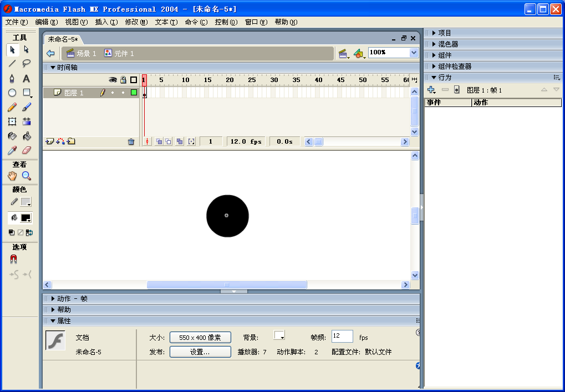Screen dimensions: 565x392
Task: Click the insert new layer icon
Action: pyautogui.click(x=49, y=142)
